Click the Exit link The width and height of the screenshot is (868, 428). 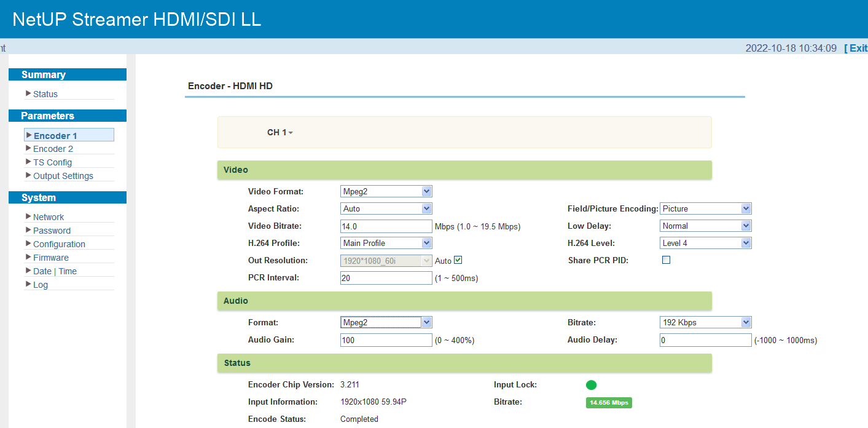pyautogui.click(x=856, y=48)
